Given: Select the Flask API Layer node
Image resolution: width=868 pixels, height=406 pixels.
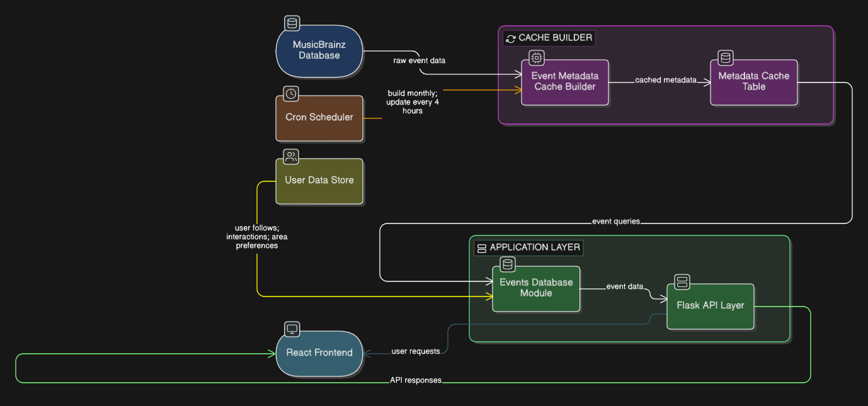Looking at the screenshot, I should pos(710,307).
